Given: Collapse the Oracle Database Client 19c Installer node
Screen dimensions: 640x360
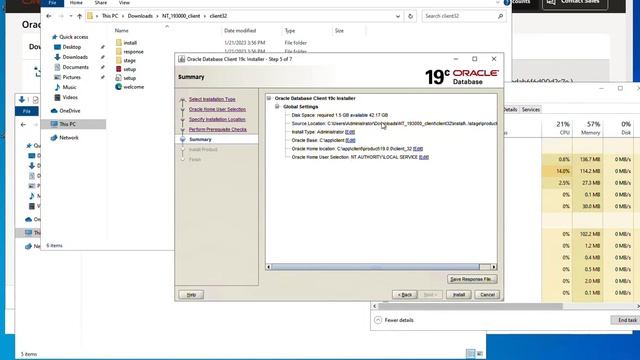Looking at the screenshot, I should coord(269,98).
